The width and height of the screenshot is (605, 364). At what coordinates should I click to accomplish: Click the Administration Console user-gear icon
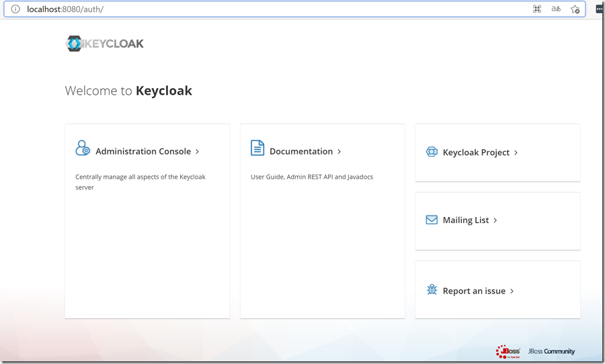point(83,148)
